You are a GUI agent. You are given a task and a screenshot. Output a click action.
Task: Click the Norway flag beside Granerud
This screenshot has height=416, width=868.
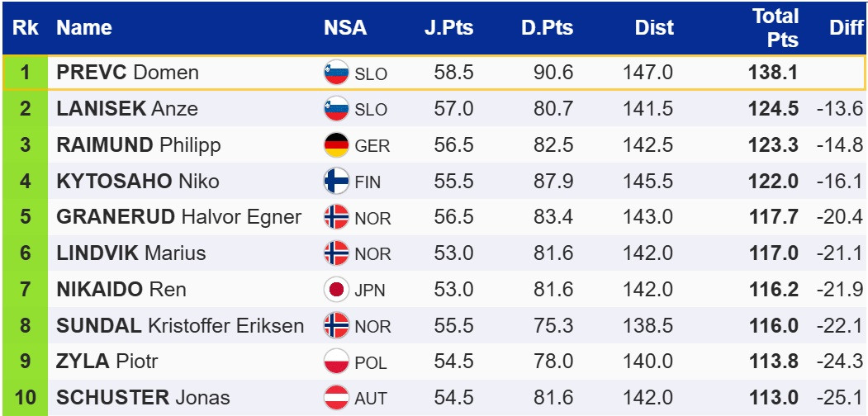[336, 217]
